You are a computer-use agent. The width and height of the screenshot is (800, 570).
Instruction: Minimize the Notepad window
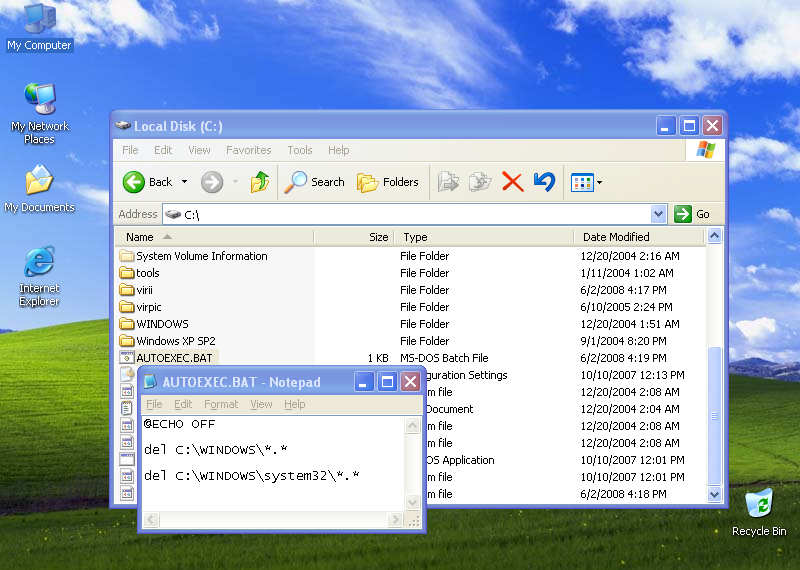tap(363, 382)
